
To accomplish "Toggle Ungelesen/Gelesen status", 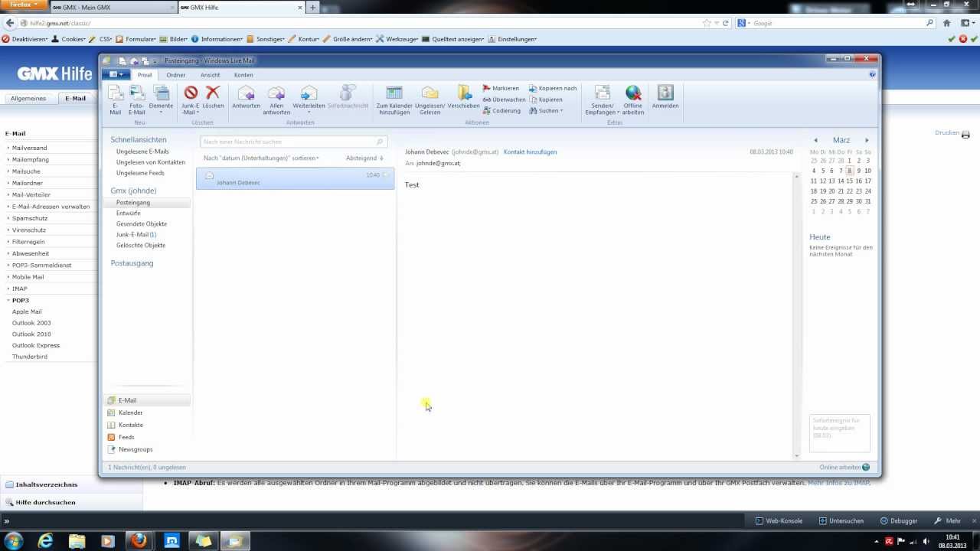I will [x=430, y=100].
